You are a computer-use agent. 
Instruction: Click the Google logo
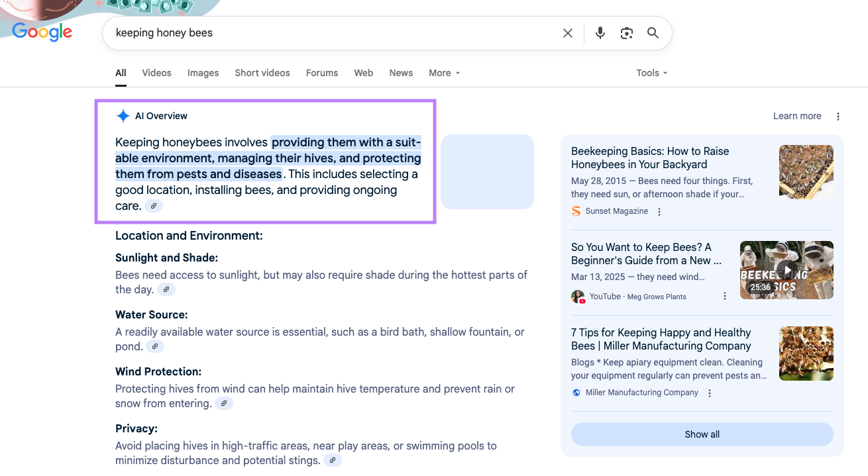tap(42, 32)
